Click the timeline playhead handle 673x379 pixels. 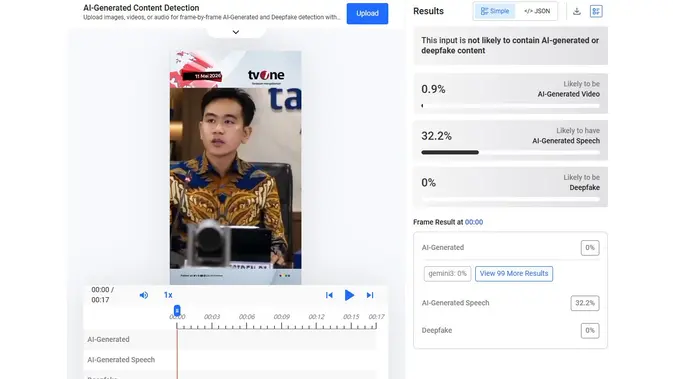point(177,310)
